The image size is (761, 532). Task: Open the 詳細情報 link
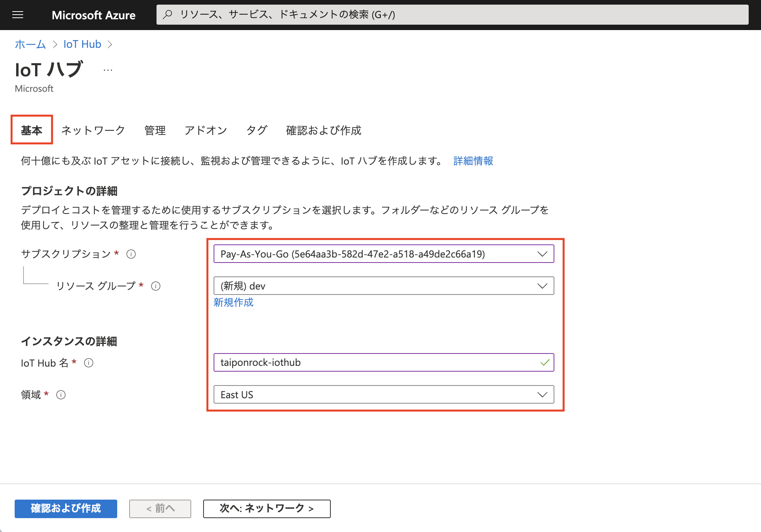click(x=473, y=161)
